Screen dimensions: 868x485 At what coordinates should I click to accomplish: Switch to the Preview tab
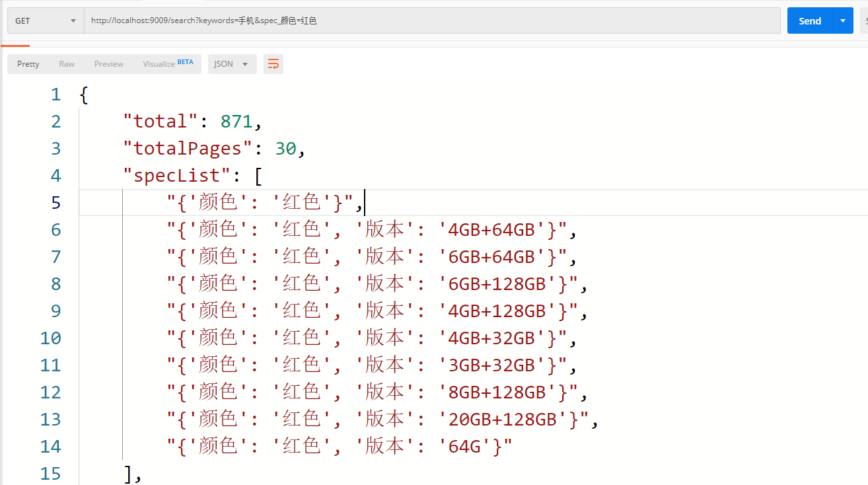[x=109, y=64]
